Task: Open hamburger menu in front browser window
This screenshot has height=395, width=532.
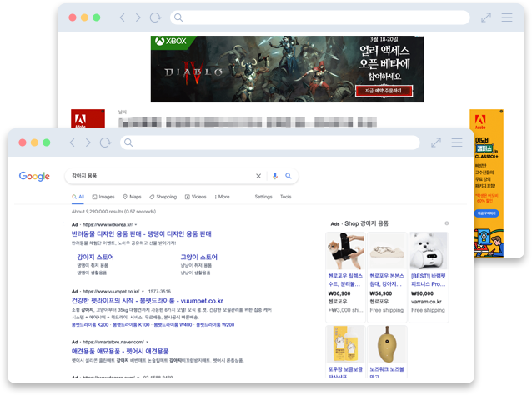Action: coord(457,142)
